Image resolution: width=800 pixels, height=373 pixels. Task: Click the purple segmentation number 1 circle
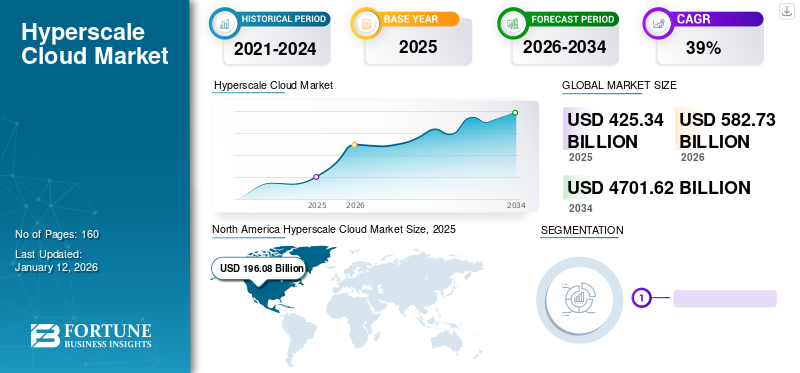642,298
